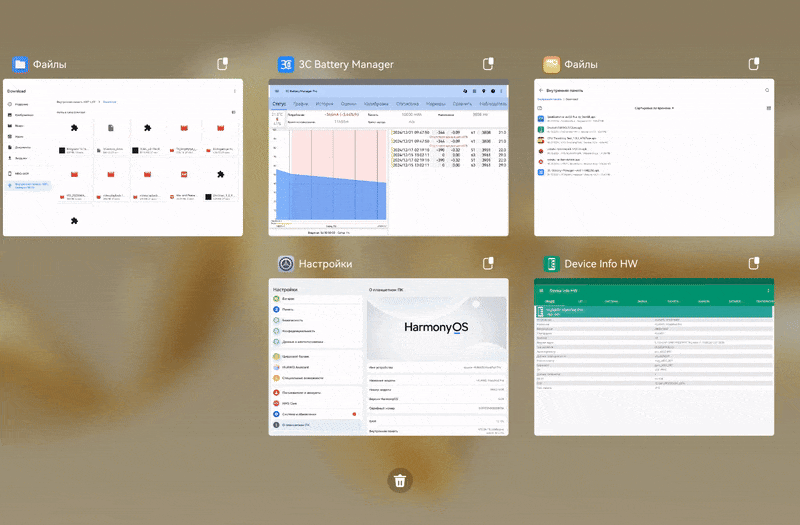
Task: Tap the orange Файлы app icon
Action: [x=552, y=64]
